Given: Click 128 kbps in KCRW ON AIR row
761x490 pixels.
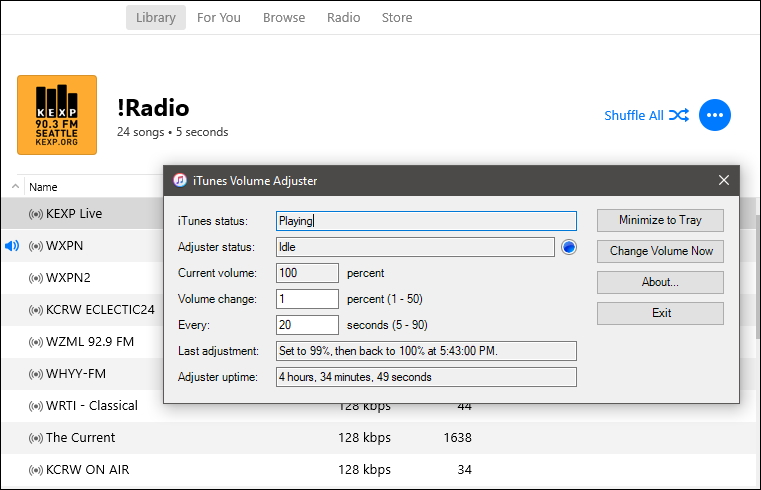Looking at the screenshot, I should coord(364,470).
